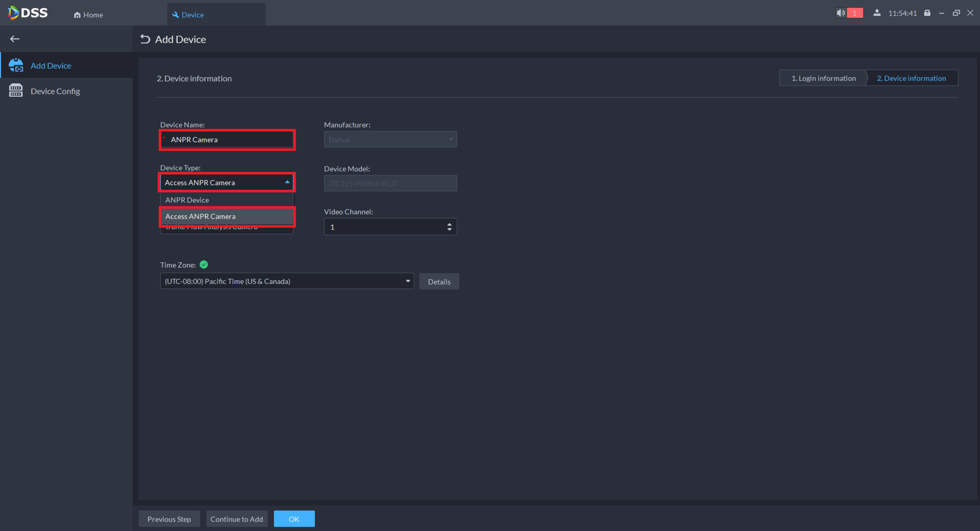Screen dimensions: 980x531
Task: Switch to the Home tab
Action: click(88, 15)
